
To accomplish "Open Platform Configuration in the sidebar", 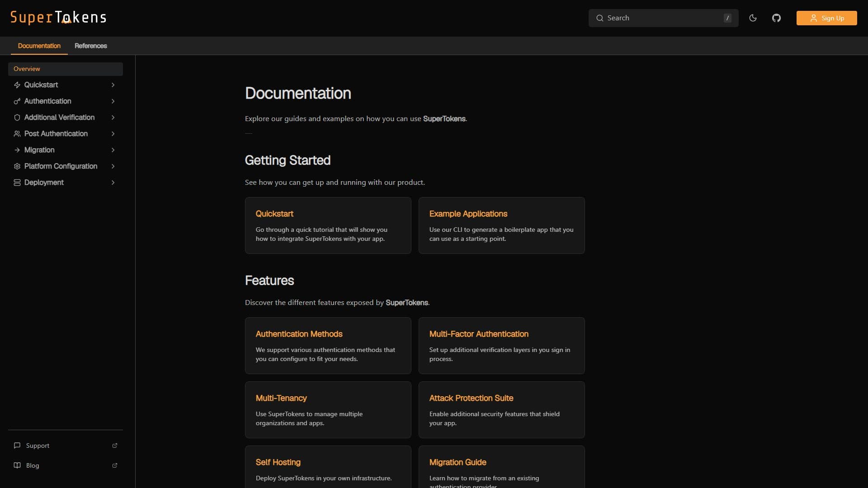I will tap(66, 166).
